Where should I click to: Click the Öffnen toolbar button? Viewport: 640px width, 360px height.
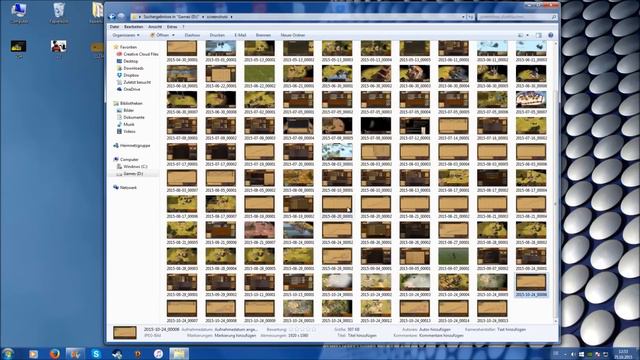(x=160, y=35)
